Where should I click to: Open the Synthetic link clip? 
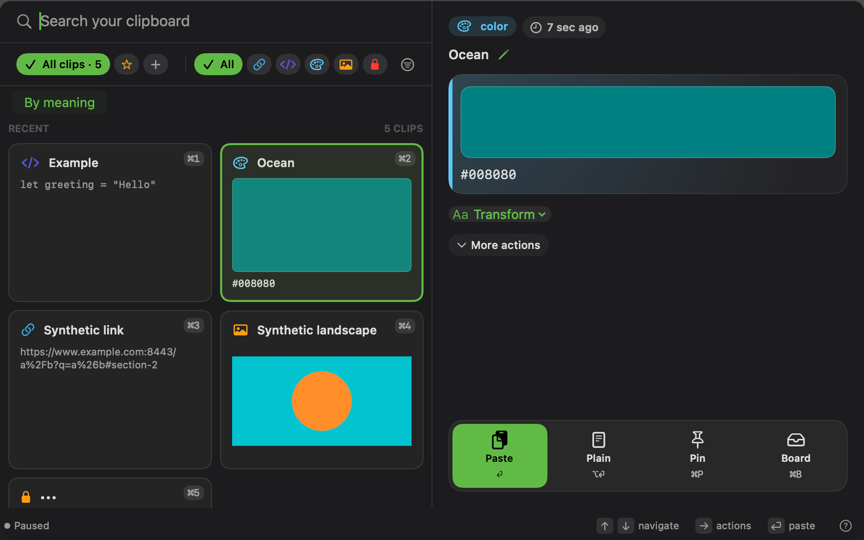tap(110, 390)
